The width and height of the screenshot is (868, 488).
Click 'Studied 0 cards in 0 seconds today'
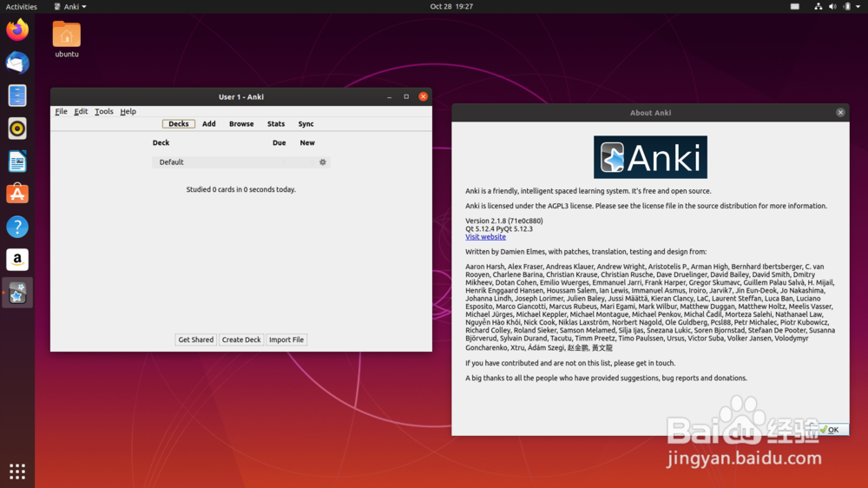240,189
